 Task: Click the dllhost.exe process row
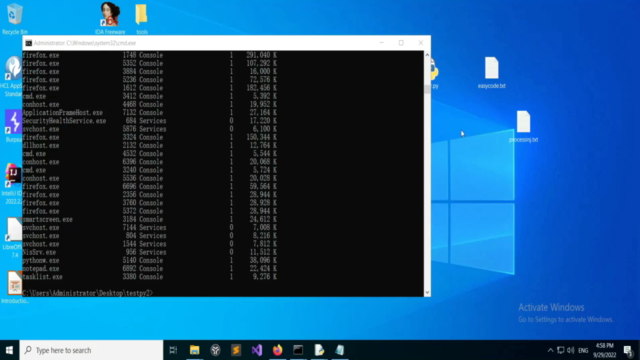[149, 145]
